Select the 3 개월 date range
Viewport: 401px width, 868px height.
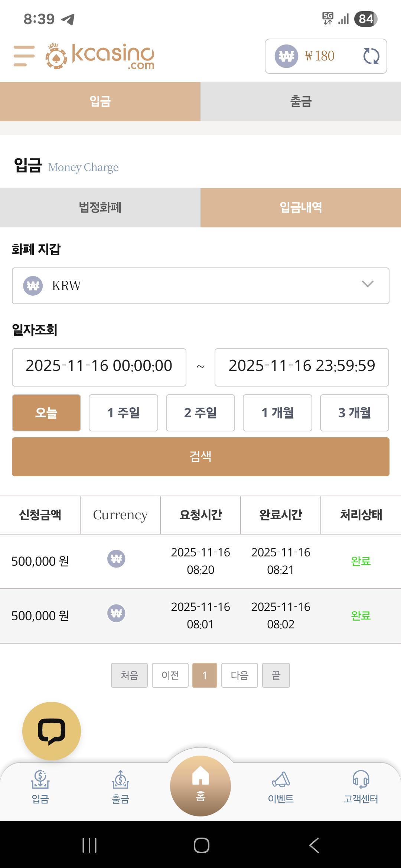pos(355,413)
